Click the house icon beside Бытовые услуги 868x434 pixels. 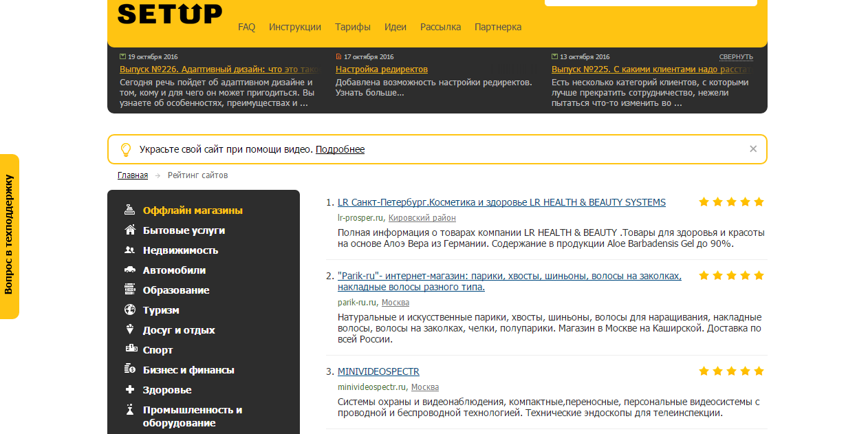click(129, 230)
